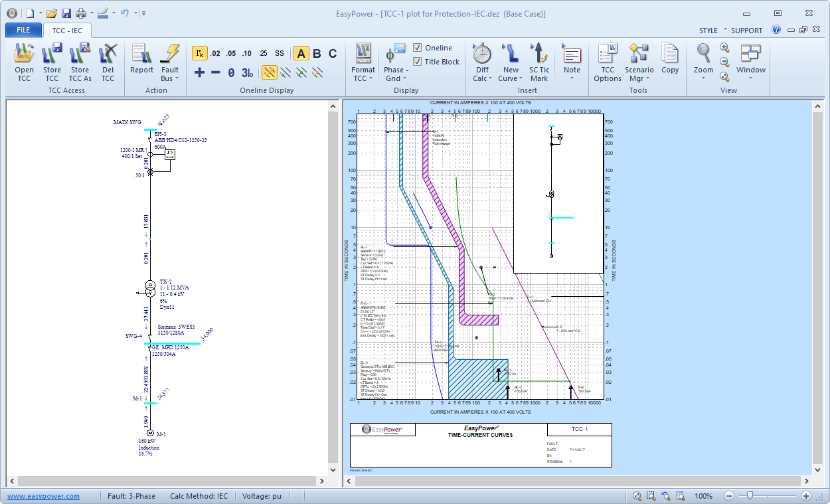The height and width of the screenshot is (504, 830).
Task: Click the open folder quick access icon
Action: [52, 13]
